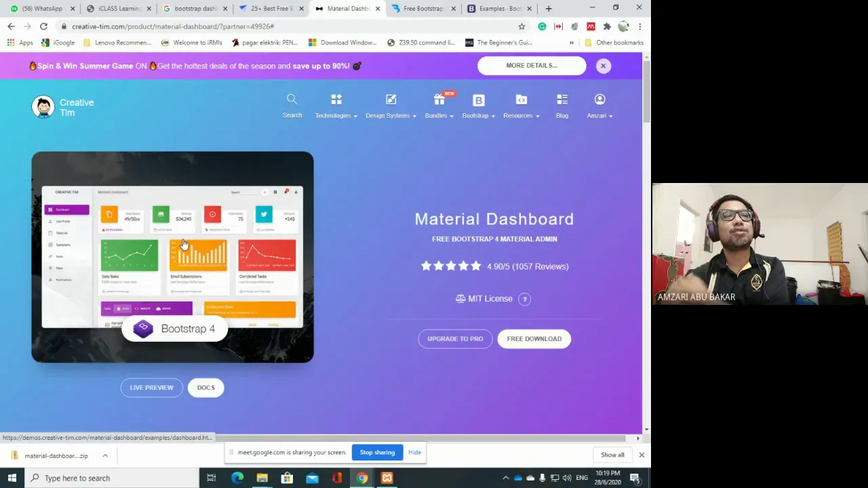Open the LIVE PREVIEW link
The image size is (868, 488).
point(152,388)
